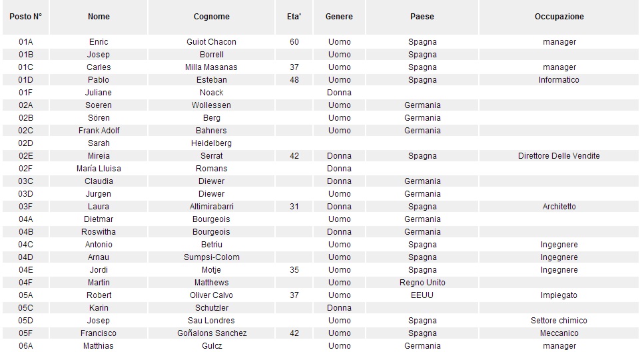Select the surname Altimirabarri
The height and width of the screenshot is (352, 644).
point(211,207)
